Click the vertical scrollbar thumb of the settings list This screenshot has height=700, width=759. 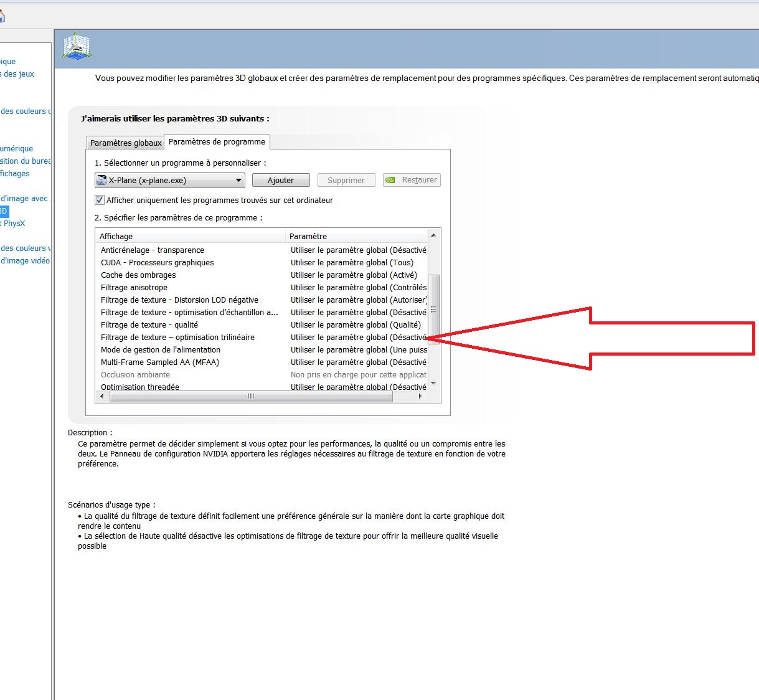coord(434,309)
